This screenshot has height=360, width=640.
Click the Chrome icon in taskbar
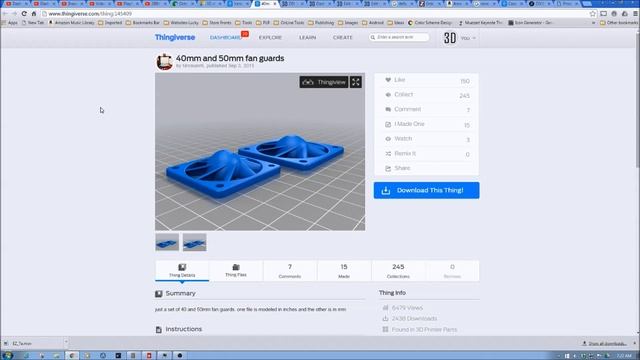click(x=72, y=356)
